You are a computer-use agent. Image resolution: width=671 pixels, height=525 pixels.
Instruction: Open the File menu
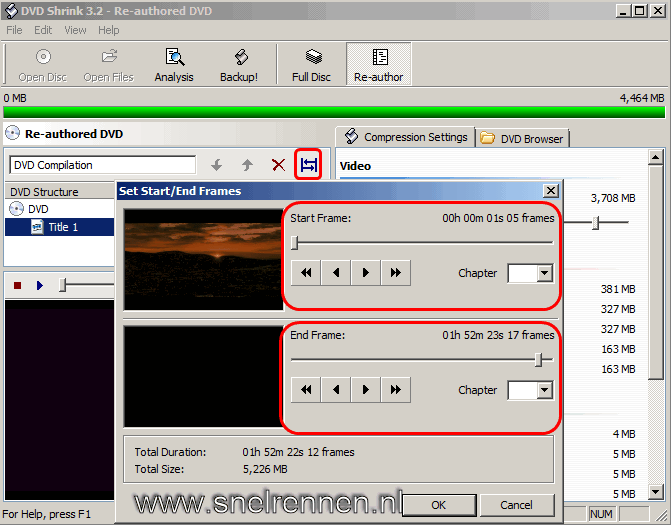click(x=14, y=30)
